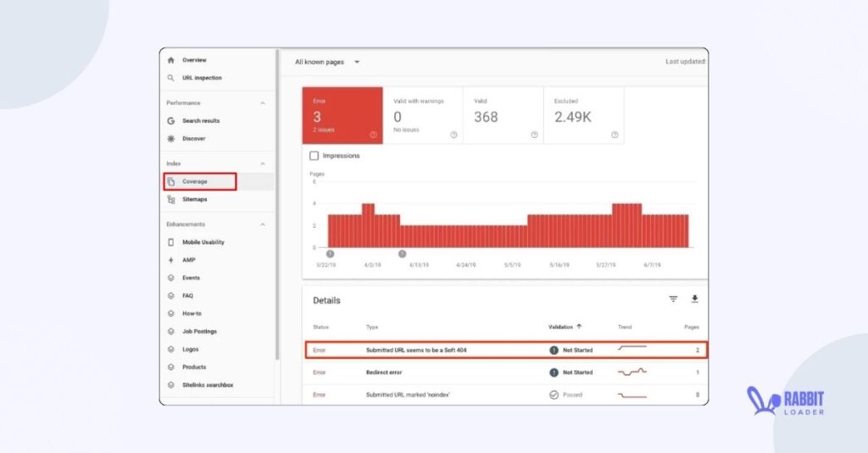The image size is (868, 453).
Task: Click the Discover asterisk icon
Action: 170,139
